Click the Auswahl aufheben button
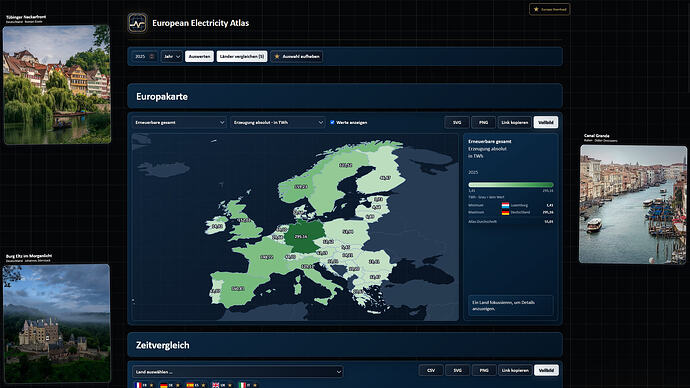 click(297, 56)
